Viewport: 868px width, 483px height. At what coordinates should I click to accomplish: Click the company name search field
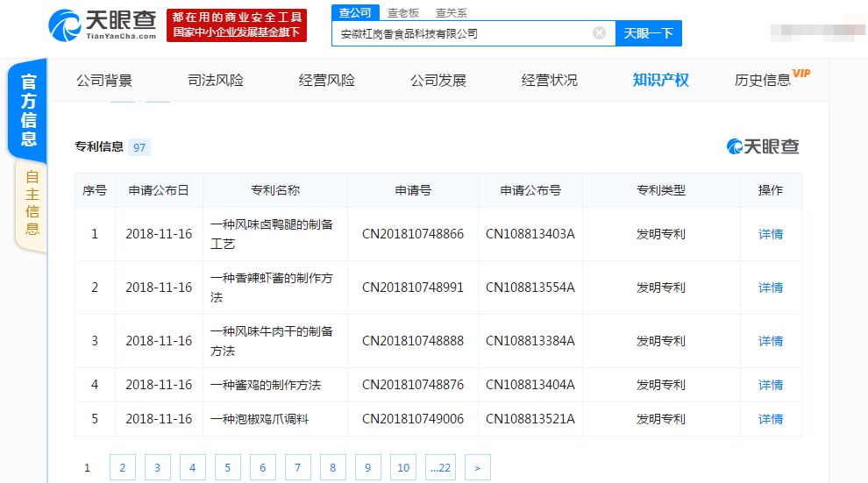[x=460, y=33]
